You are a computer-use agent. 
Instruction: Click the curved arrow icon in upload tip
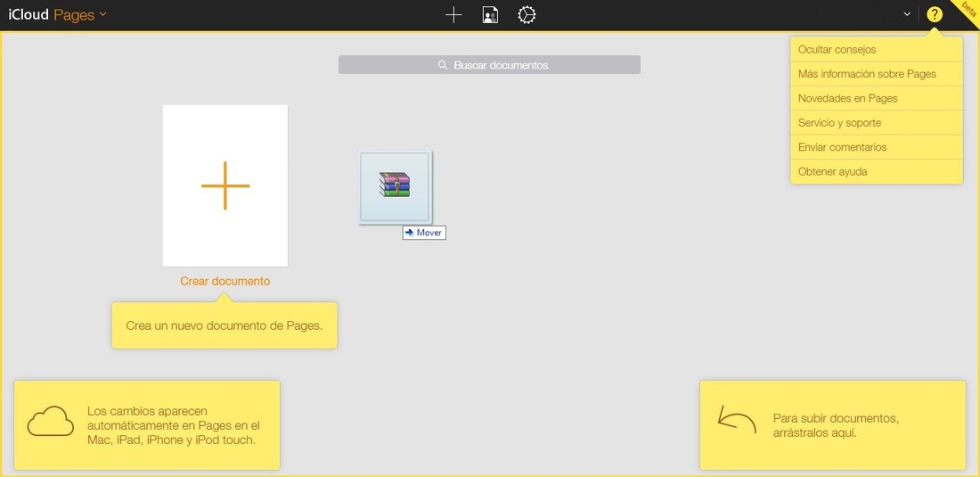(737, 417)
